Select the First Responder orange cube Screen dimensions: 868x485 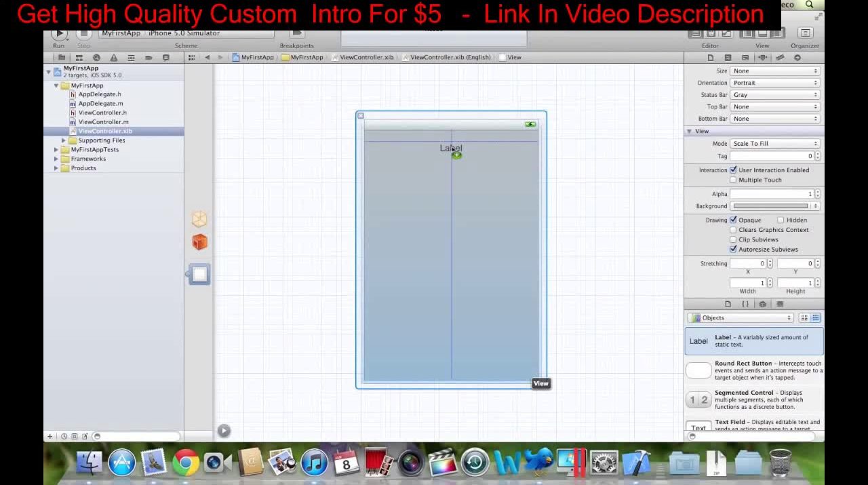[x=199, y=242]
